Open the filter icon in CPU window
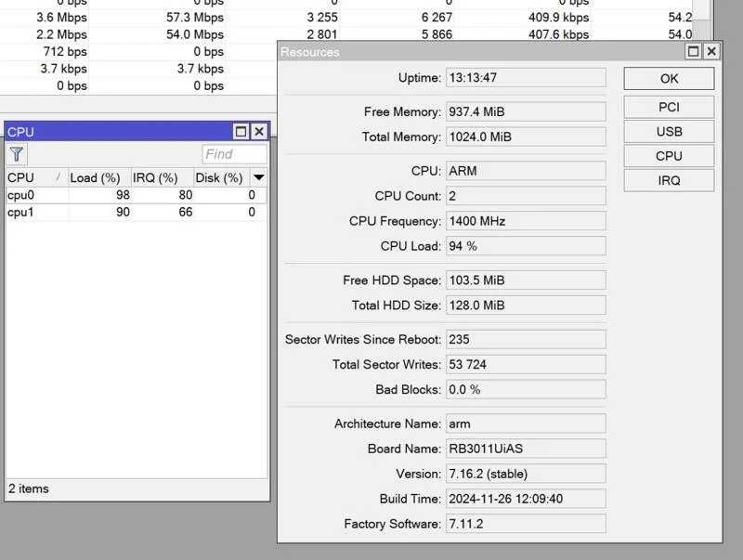The height and width of the screenshot is (560, 743). point(17,154)
